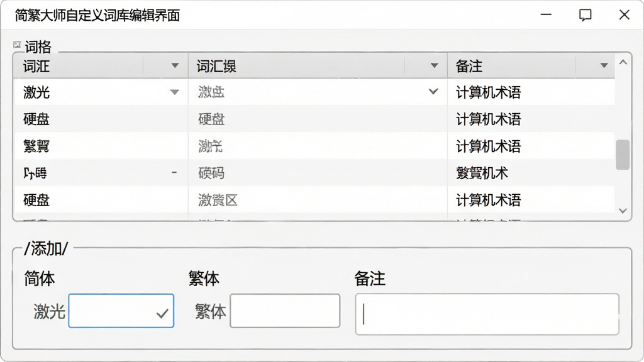Focus the 简体 input field next to 激光
Viewport: 644px width, 362px height.
[121, 310]
